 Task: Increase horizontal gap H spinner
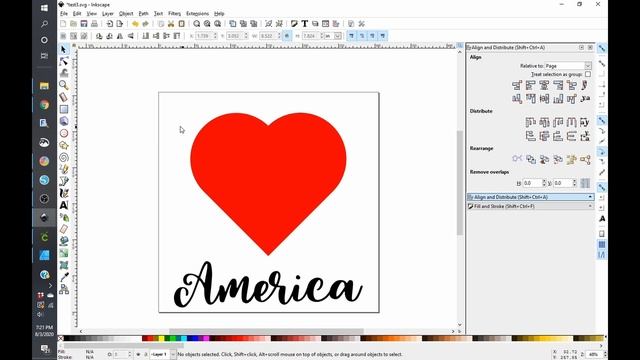[x=544, y=181]
